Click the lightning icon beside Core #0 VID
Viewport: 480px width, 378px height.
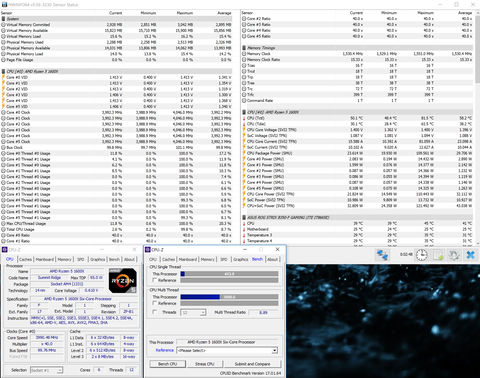pos(3,77)
